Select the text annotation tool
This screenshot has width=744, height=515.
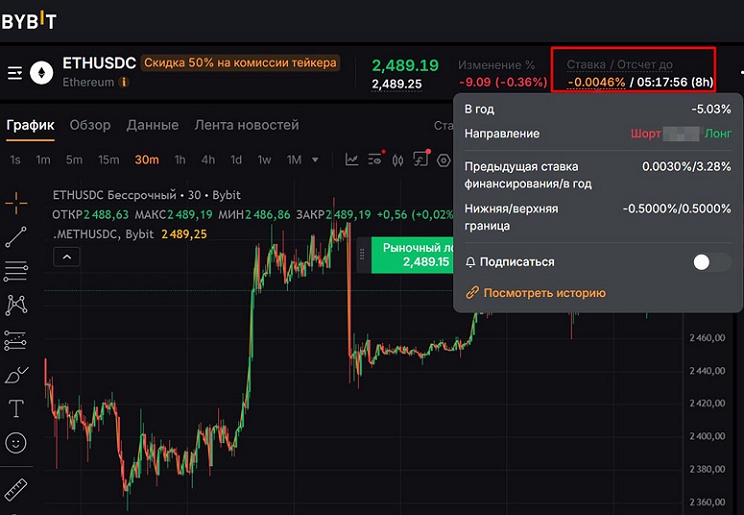(x=16, y=408)
